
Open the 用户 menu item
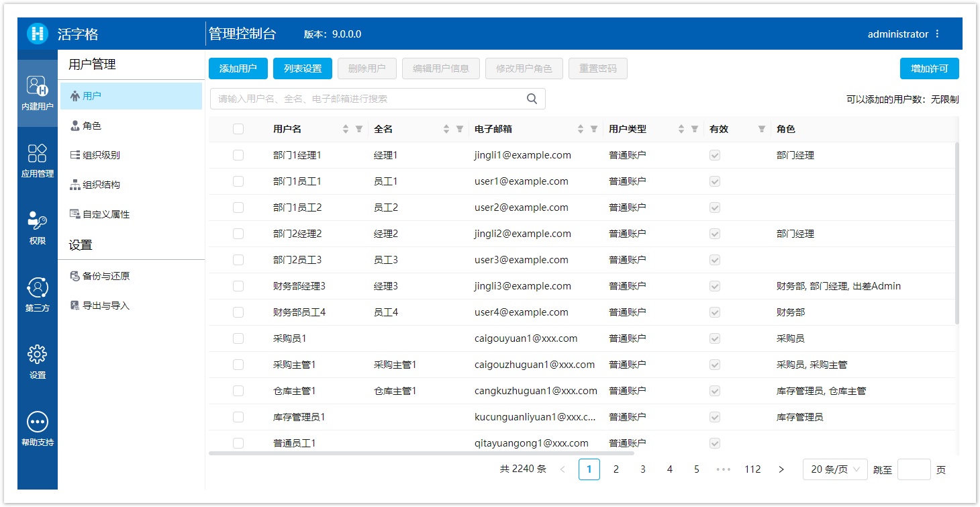click(x=131, y=96)
